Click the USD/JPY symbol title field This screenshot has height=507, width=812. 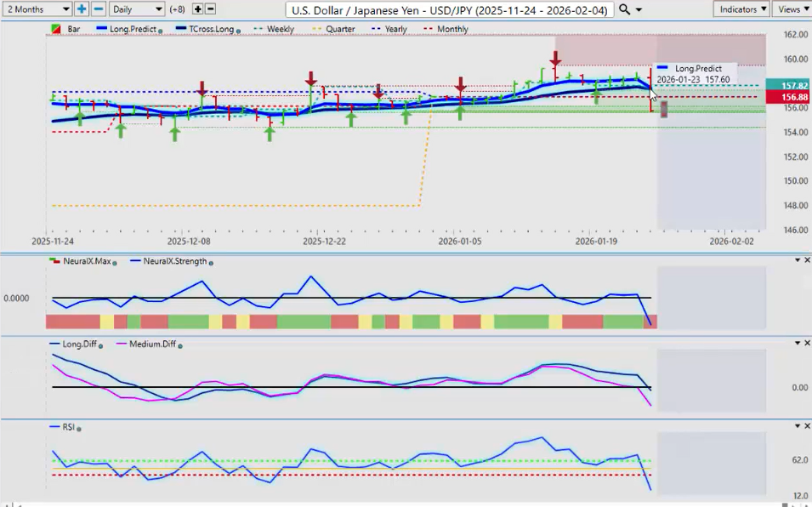pos(450,9)
